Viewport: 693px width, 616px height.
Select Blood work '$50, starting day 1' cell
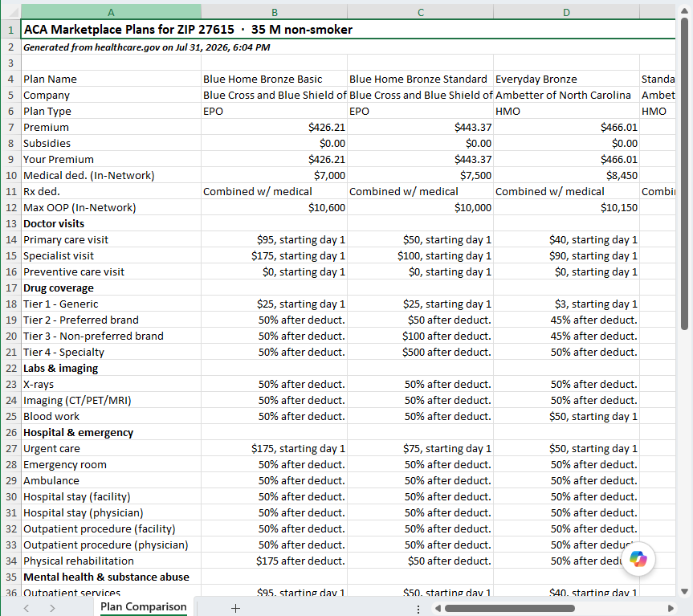567,416
